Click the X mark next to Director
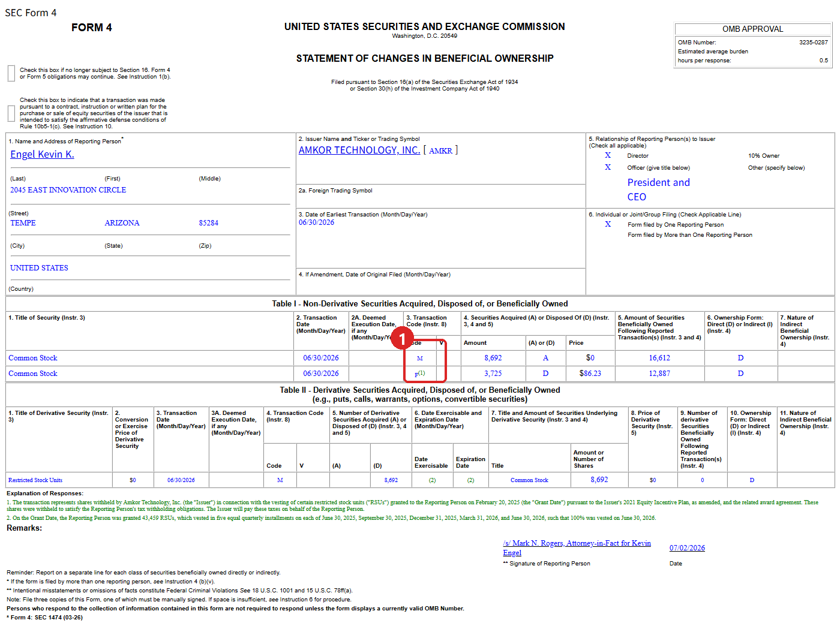Viewport: 840px width, 635px height. [608, 155]
